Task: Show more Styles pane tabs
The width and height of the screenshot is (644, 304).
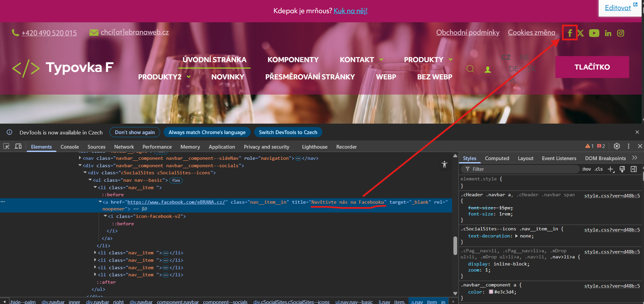Action: (x=635, y=158)
